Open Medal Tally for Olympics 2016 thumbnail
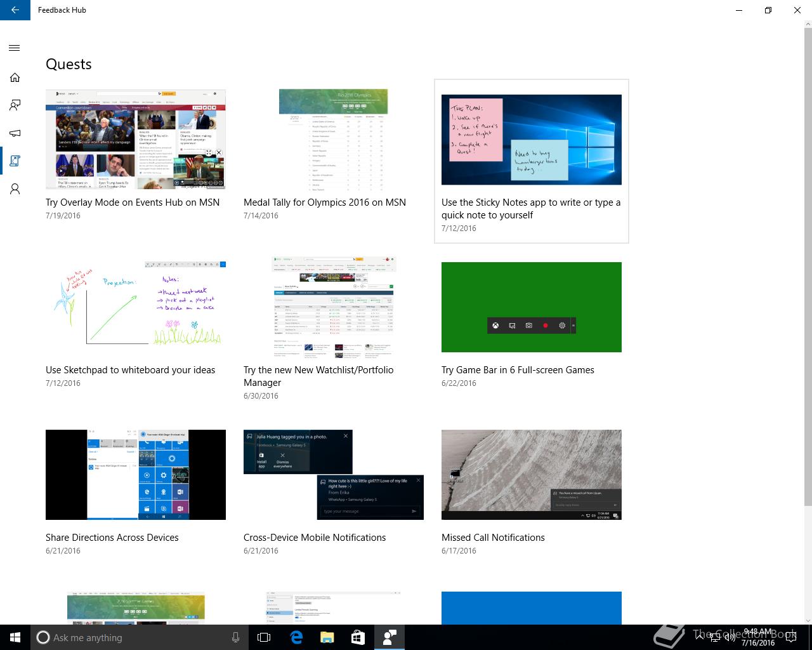Image resolution: width=812 pixels, height=650 pixels. click(334, 140)
